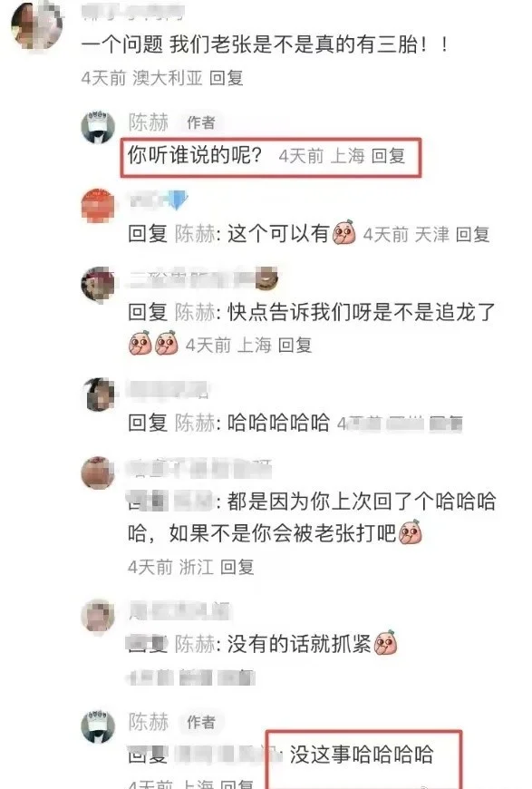Reply to the Zhejiang comment about 老张

coord(237,567)
